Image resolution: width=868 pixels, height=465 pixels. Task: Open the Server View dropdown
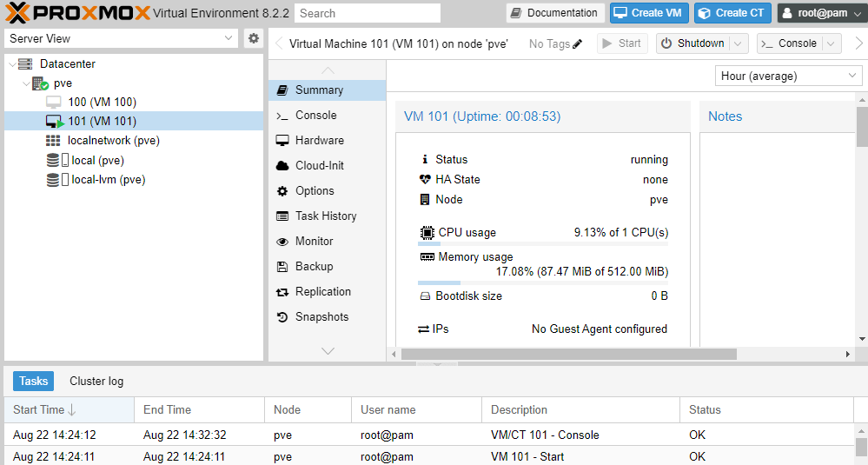click(x=228, y=38)
